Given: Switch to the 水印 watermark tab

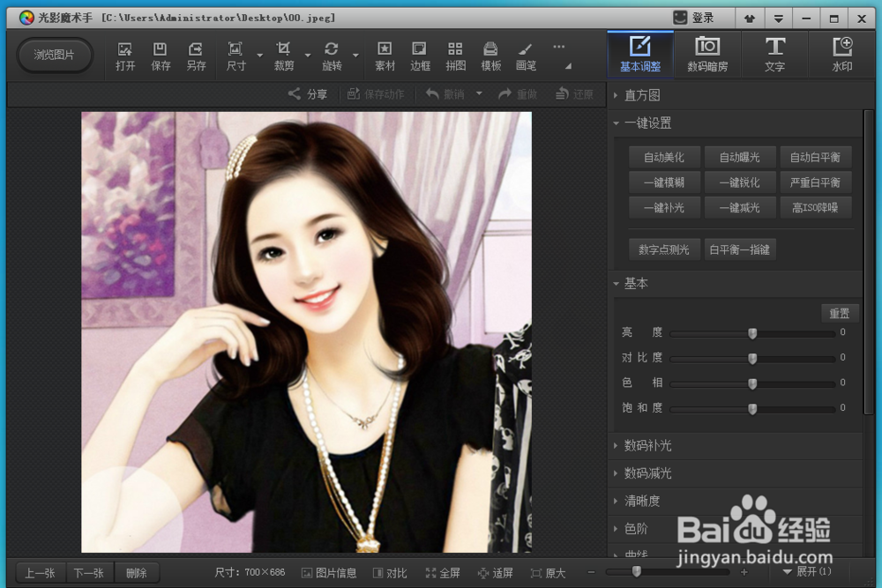Looking at the screenshot, I should (842, 55).
